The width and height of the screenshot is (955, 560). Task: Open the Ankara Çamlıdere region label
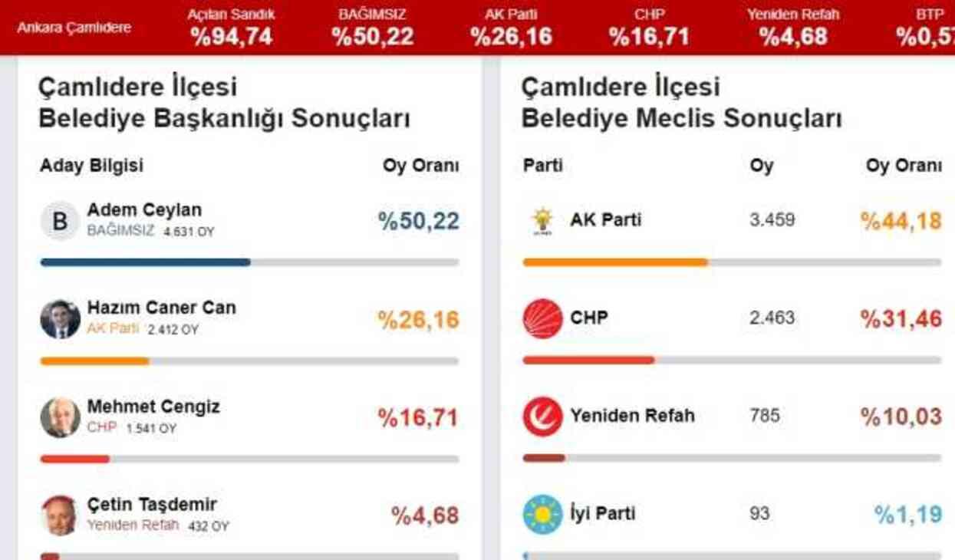click(71, 27)
